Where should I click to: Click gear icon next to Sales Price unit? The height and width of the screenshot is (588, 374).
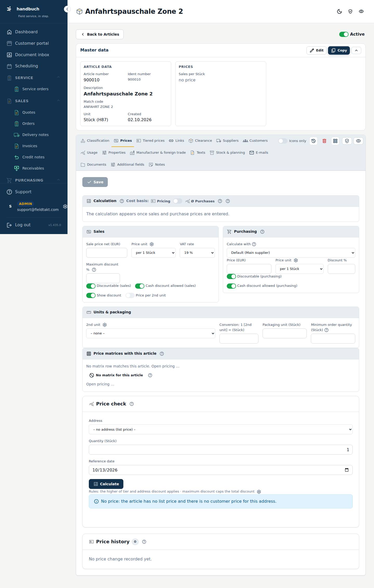152,244
